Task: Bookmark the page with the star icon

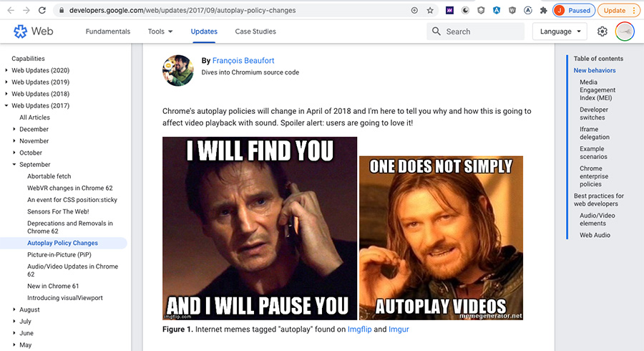Action: 430,10
